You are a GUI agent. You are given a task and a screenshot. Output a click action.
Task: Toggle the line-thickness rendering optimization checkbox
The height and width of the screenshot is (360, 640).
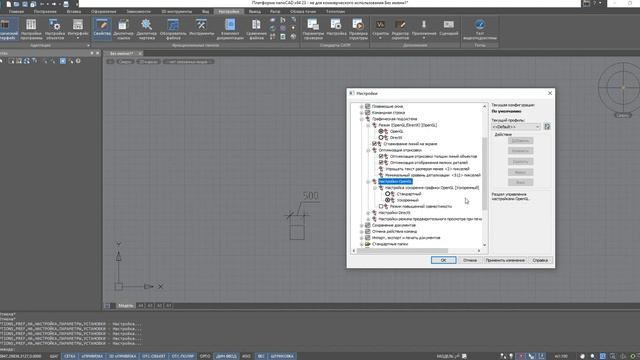tap(381, 156)
